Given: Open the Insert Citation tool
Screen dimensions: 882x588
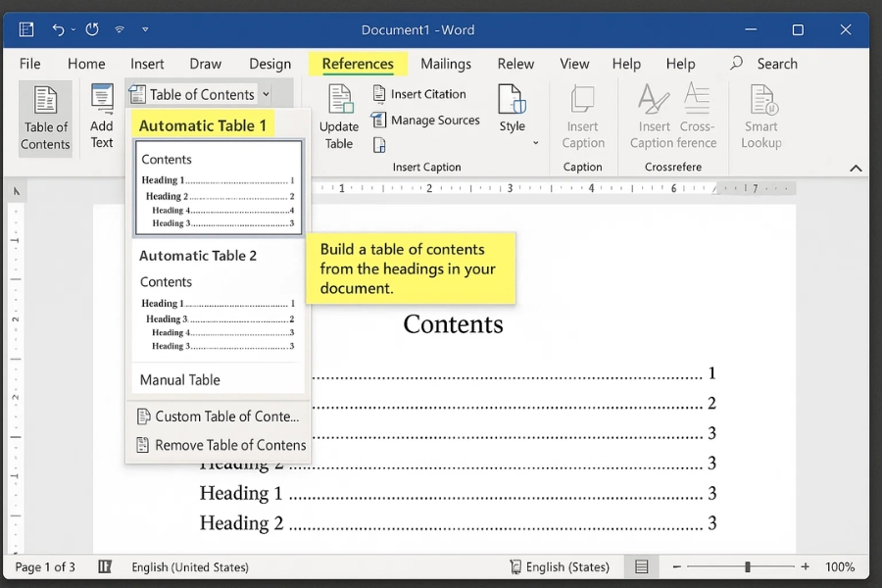Looking at the screenshot, I should point(421,94).
